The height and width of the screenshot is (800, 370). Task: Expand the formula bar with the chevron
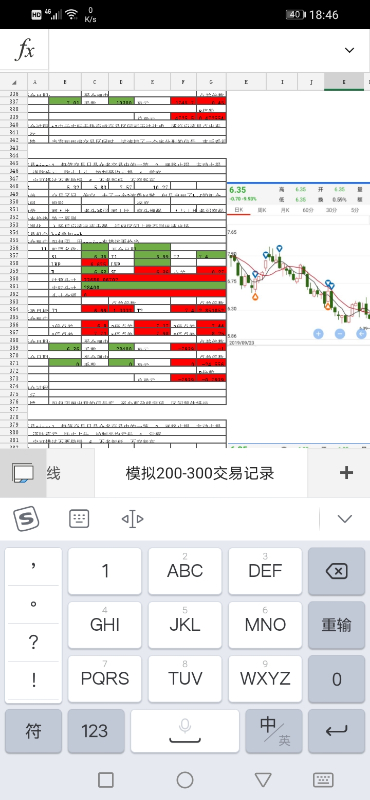click(350, 50)
